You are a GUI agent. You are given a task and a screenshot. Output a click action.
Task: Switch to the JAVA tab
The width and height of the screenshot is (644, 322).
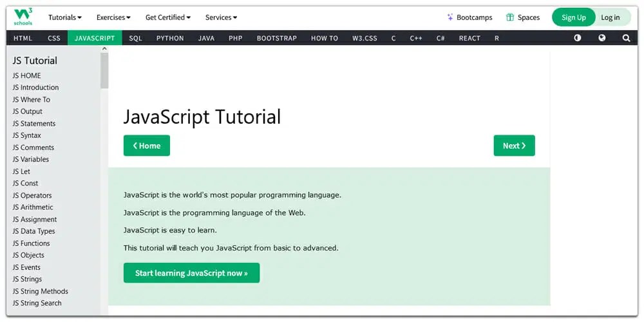pyautogui.click(x=206, y=38)
